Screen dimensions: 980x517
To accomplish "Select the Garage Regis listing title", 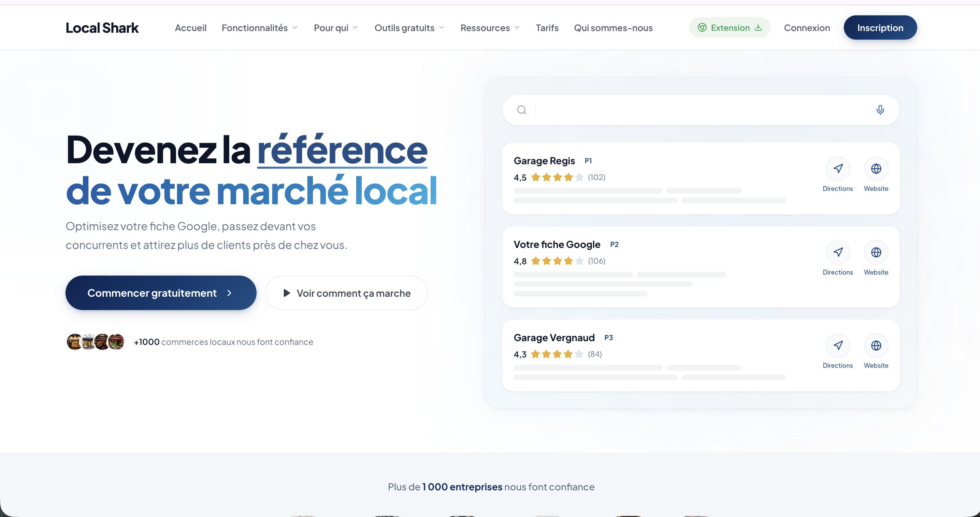I will pos(544,161).
